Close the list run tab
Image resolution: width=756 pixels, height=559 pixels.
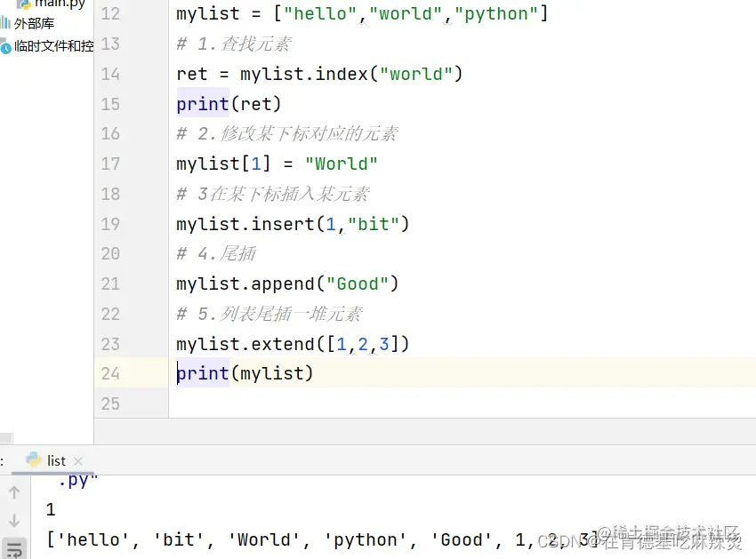click(78, 461)
